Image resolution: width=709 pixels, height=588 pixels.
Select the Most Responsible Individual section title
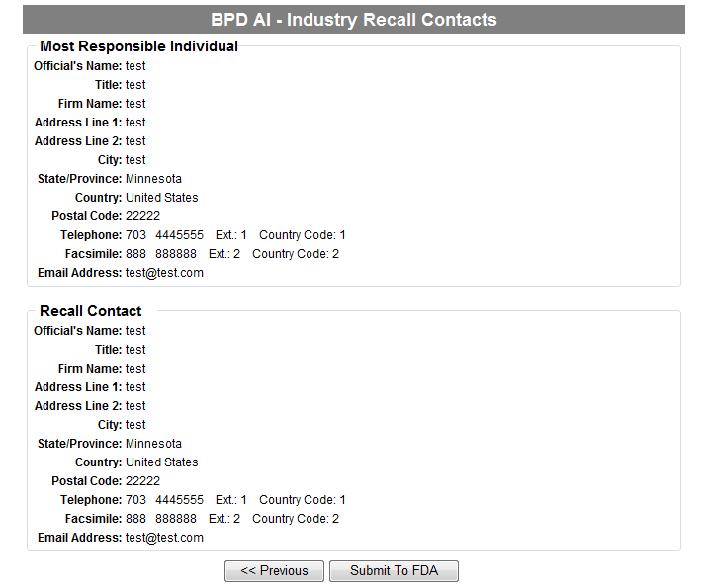(138, 46)
